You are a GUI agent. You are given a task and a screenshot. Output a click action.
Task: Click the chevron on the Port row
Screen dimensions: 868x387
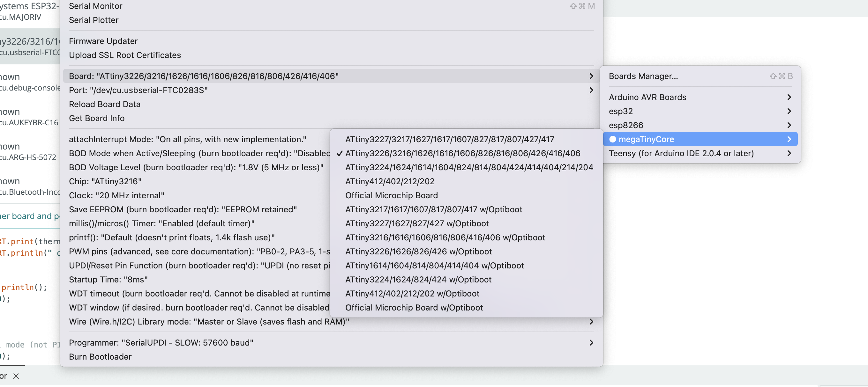591,90
